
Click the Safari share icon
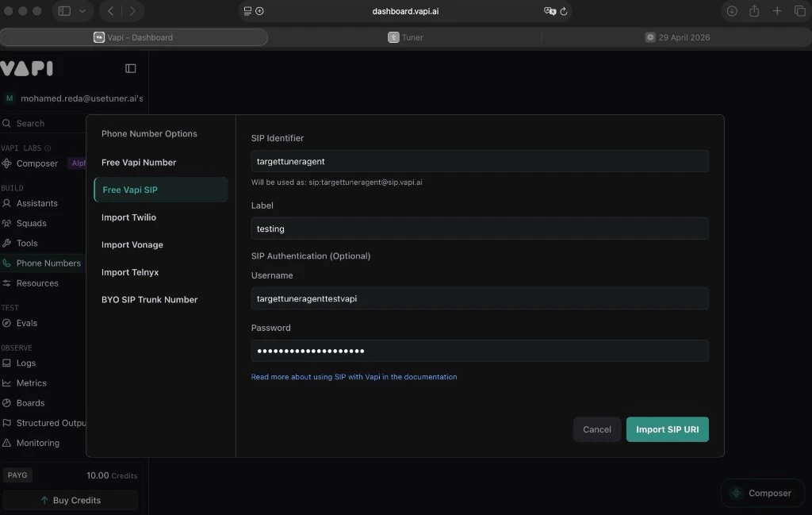754,10
